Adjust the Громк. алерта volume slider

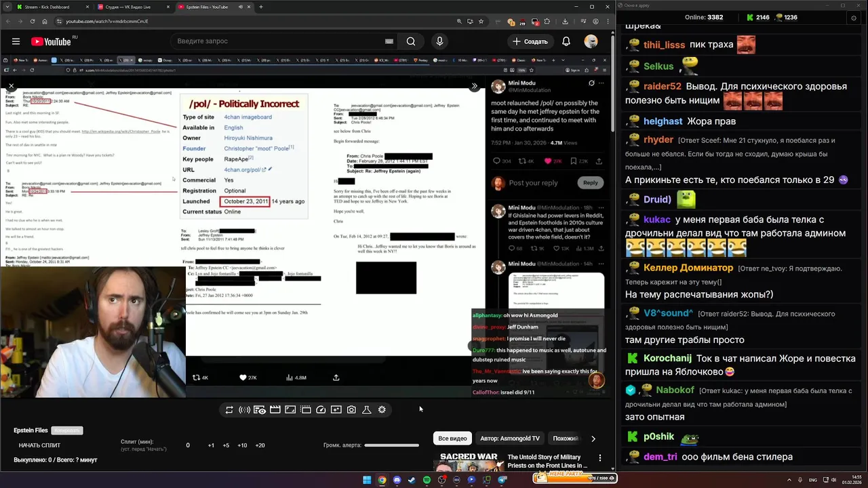[x=391, y=445]
